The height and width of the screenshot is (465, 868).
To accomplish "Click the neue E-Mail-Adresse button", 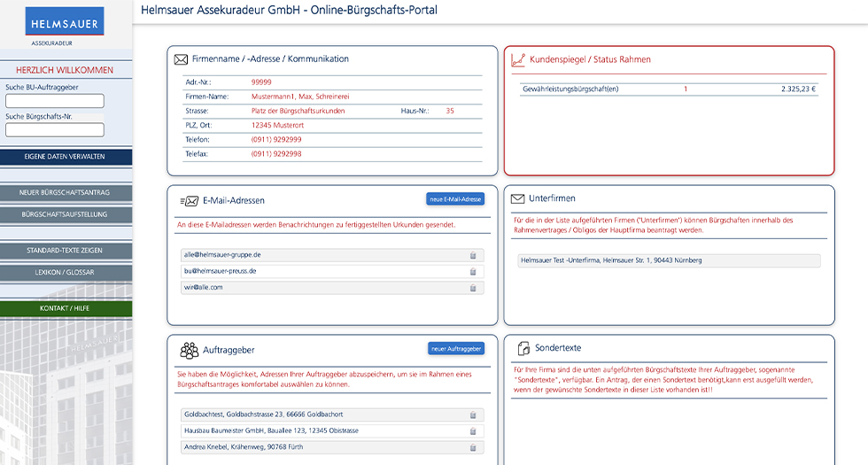I will tap(455, 199).
